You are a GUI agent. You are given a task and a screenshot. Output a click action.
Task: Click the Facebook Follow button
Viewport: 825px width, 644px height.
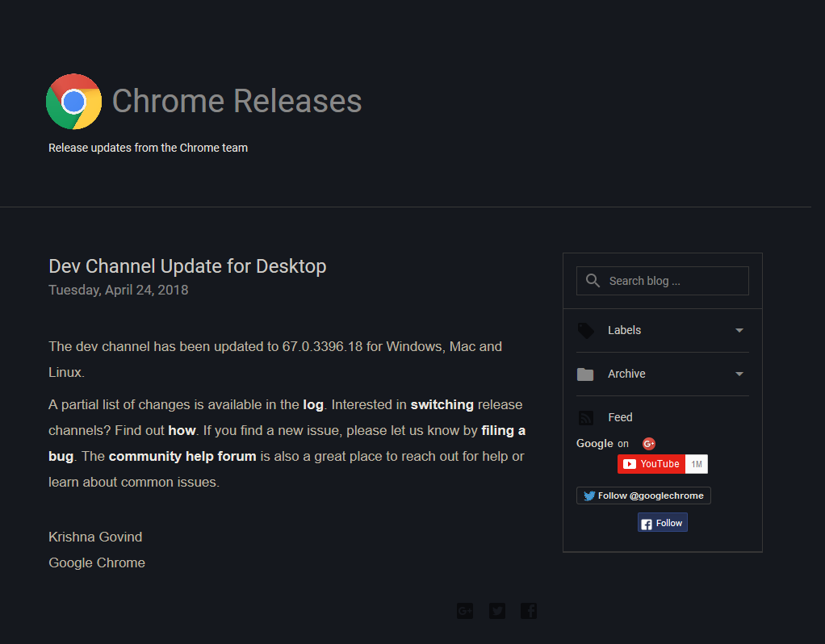pyautogui.click(x=662, y=522)
